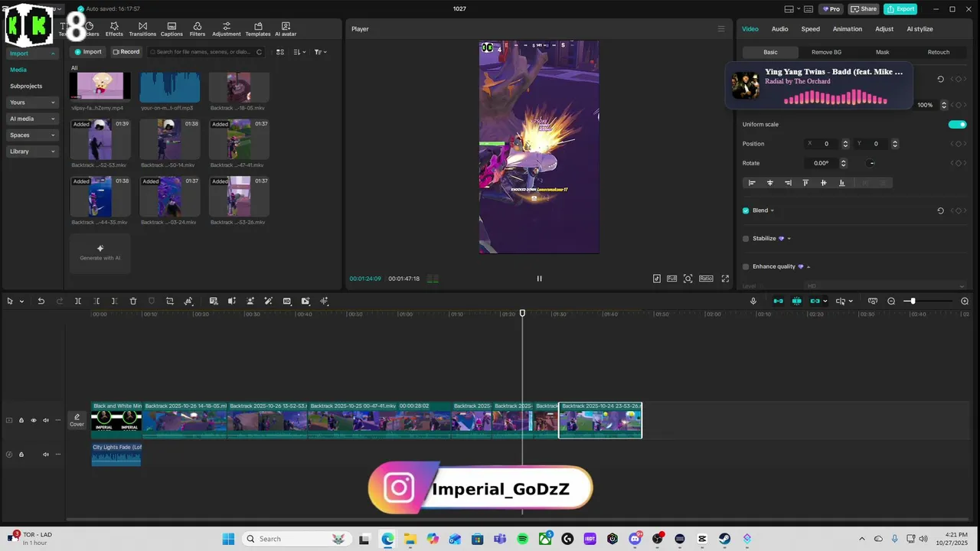Toggle auto snapping in the timeline
This screenshot has height=551, width=980.
796,302
